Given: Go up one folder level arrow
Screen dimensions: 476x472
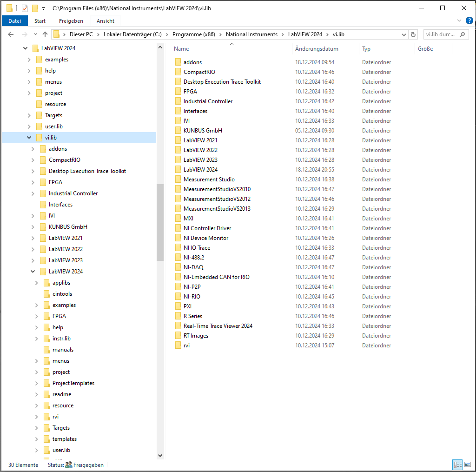Looking at the screenshot, I should click(45, 34).
